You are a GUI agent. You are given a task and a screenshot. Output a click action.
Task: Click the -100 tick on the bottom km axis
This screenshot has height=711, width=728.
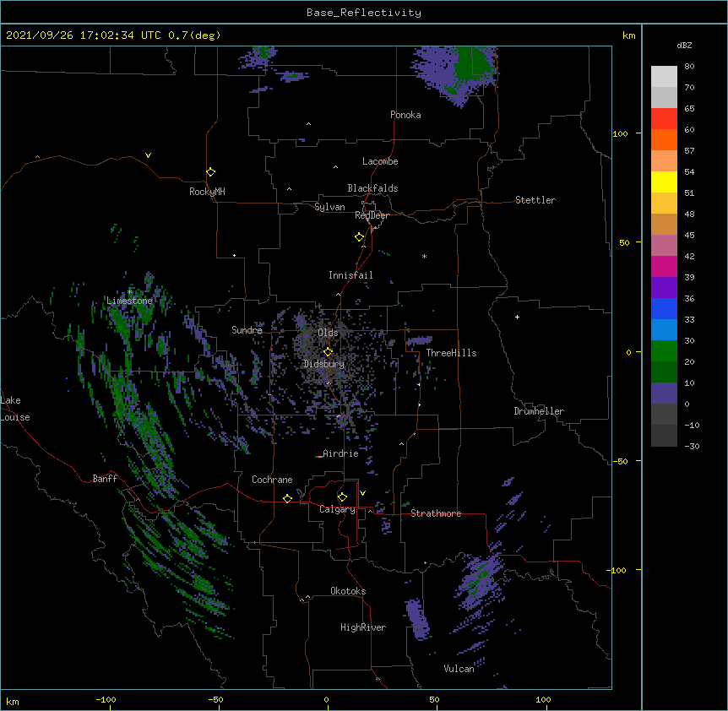point(106,700)
